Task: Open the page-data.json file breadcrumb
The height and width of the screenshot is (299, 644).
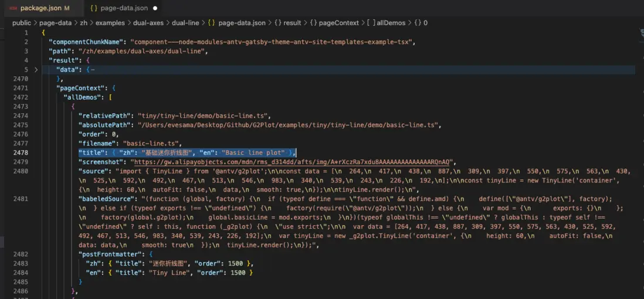Action: (242, 23)
